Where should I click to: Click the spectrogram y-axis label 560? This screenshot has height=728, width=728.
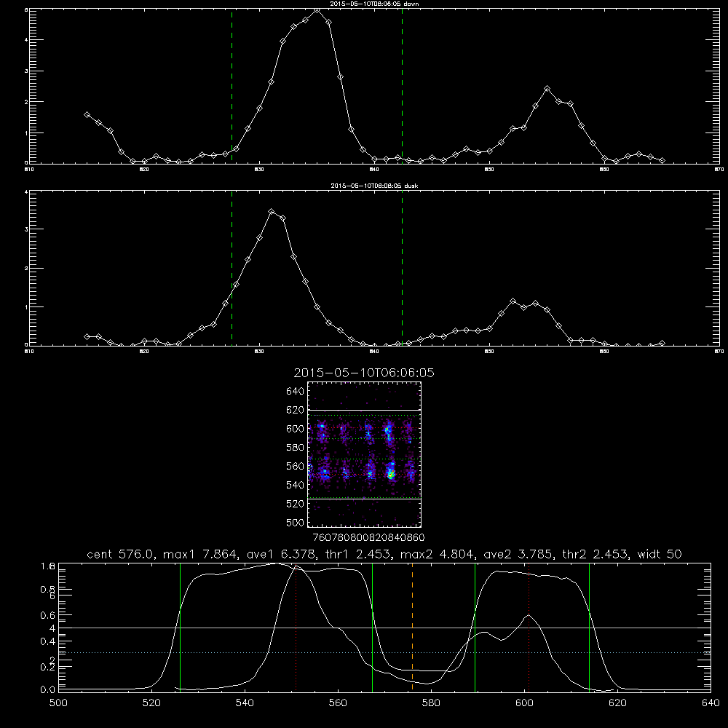[x=296, y=466]
